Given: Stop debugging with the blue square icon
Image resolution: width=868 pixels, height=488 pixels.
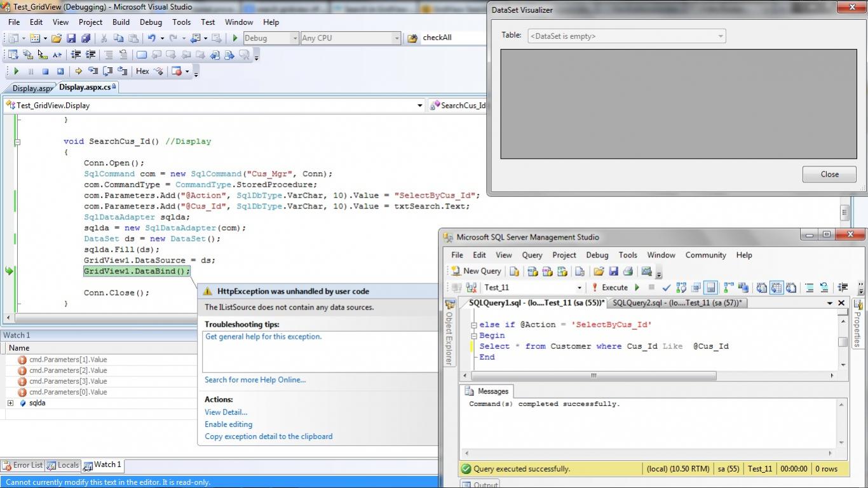Looking at the screenshot, I should click(x=46, y=71).
